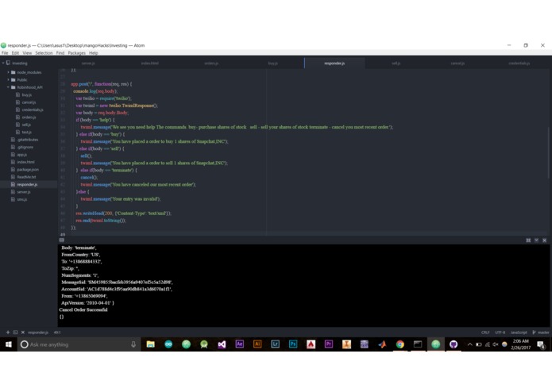
Task: Open the Find menu
Action: 60,53
